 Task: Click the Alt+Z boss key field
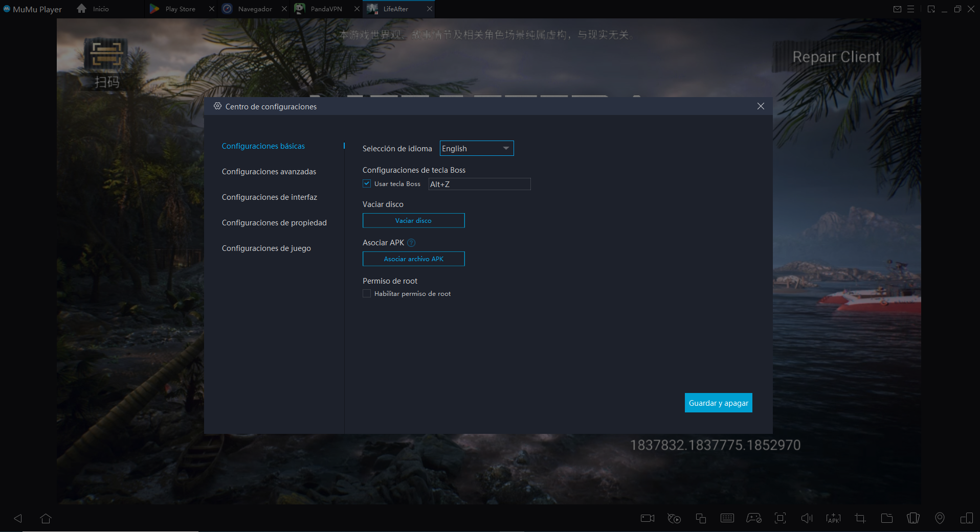[479, 184]
